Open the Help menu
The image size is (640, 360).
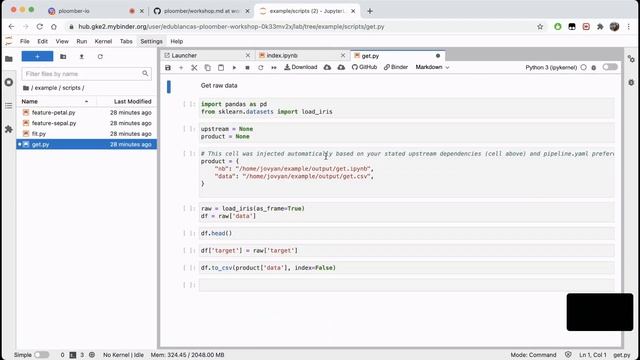click(176, 41)
